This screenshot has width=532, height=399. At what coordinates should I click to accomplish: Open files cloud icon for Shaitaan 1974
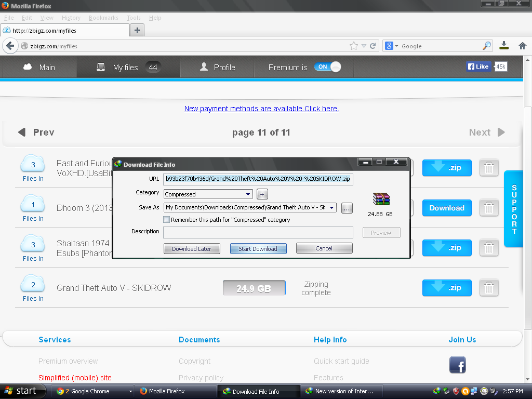[x=33, y=244]
